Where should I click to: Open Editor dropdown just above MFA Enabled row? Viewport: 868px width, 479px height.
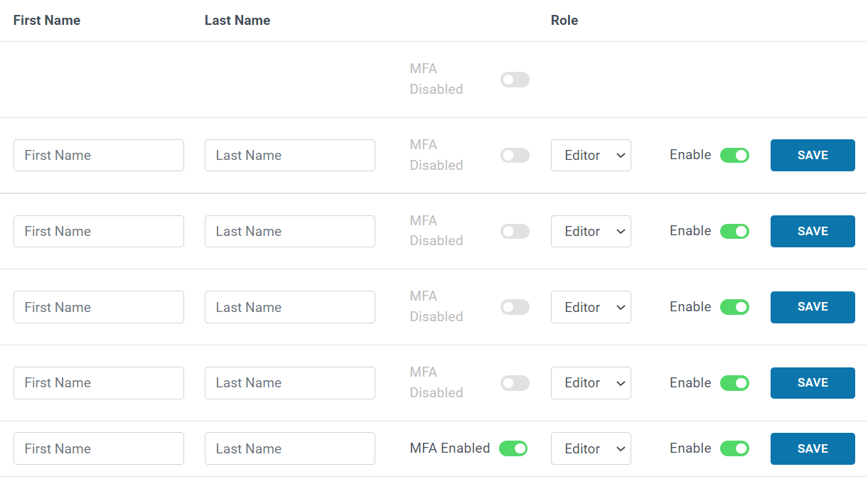(x=591, y=383)
